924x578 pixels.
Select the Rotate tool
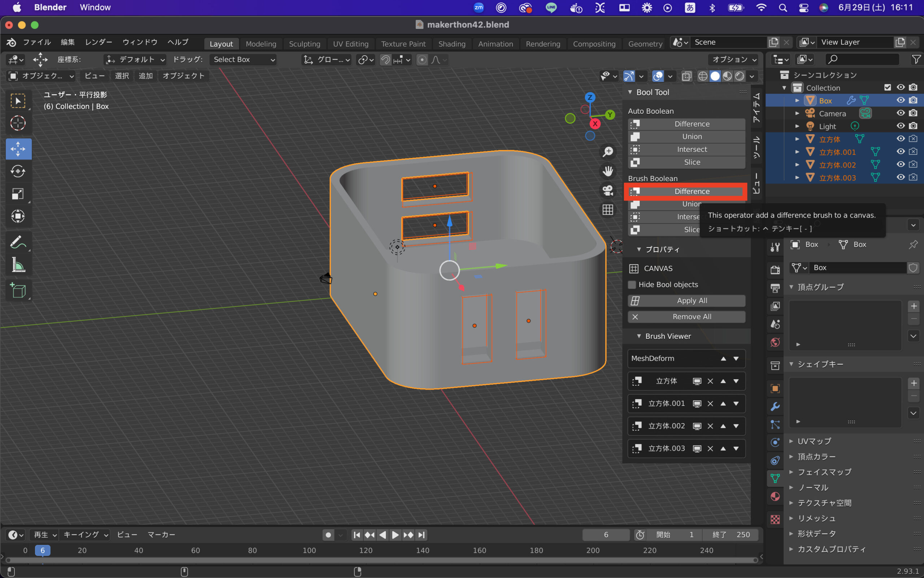[18, 171]
